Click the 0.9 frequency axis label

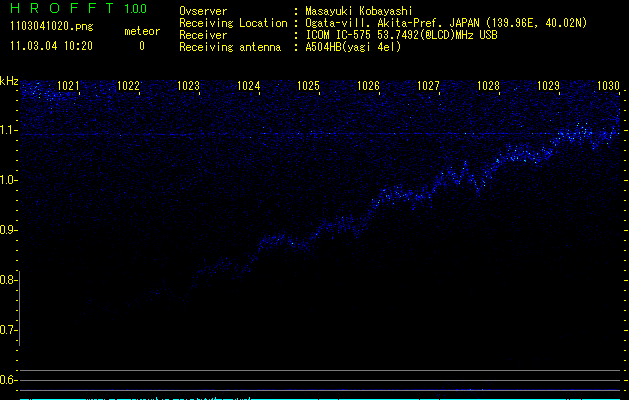[x=7, y=230]
